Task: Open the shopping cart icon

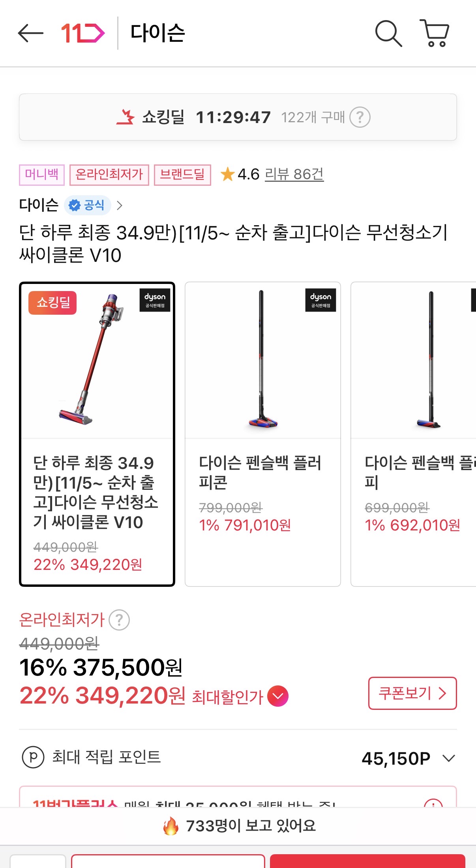Action: pos(435,34)
